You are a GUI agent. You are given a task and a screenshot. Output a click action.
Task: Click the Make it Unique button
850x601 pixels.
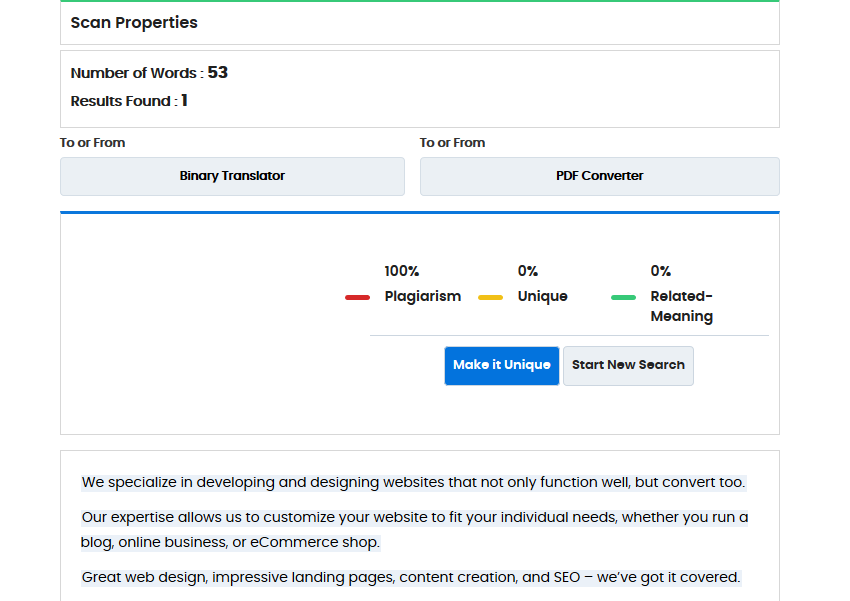(501, 366)
